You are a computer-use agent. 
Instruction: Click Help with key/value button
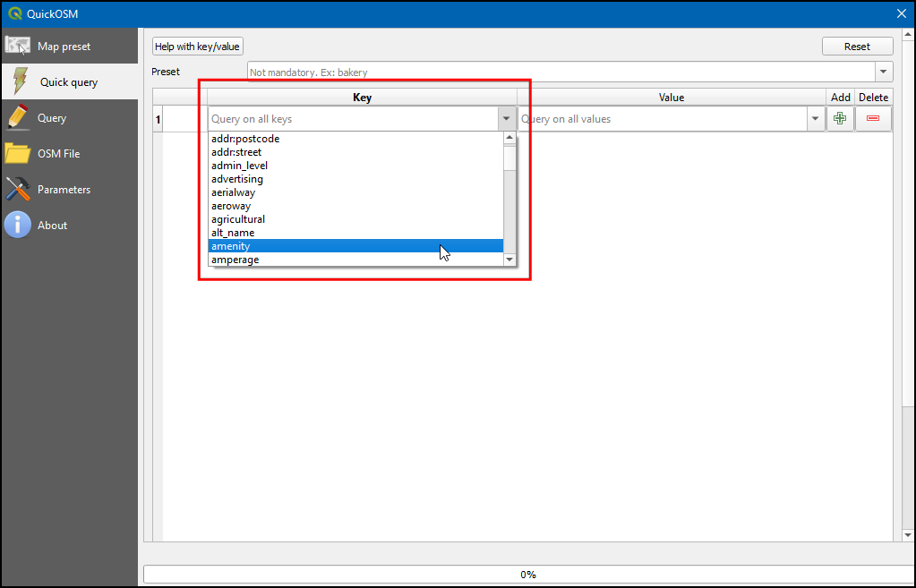[x=197, y=47]
